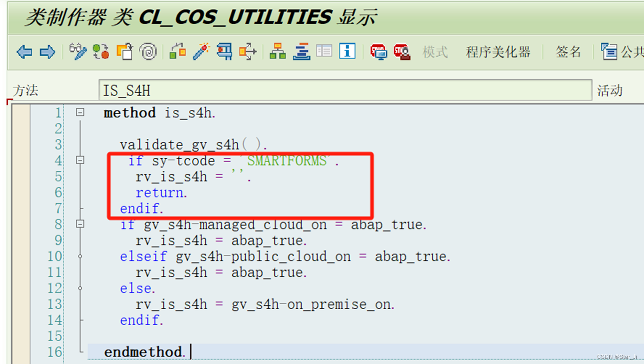This screenshot has height=364, width=644.
Task: Click the navigate-to-object square arrow icon
Action: pyautogui.click(x=247, y=52)
